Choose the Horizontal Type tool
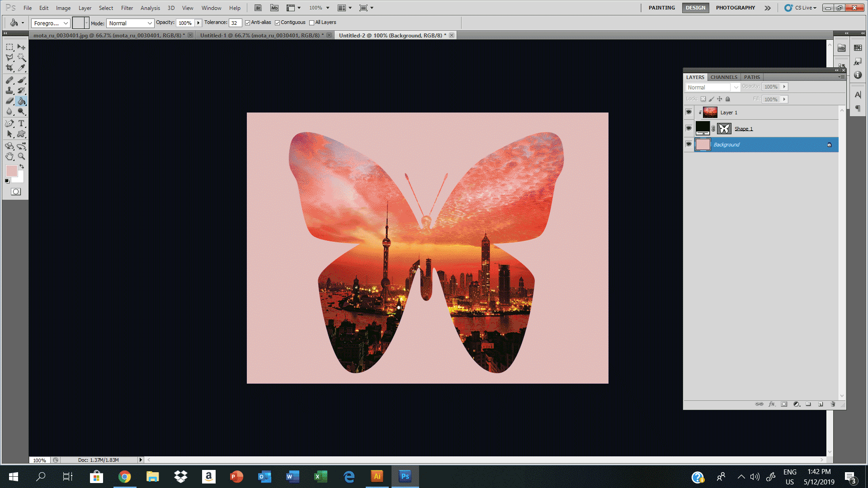The width and height of the screenshot is (868, 488). [x=21, y=123]
